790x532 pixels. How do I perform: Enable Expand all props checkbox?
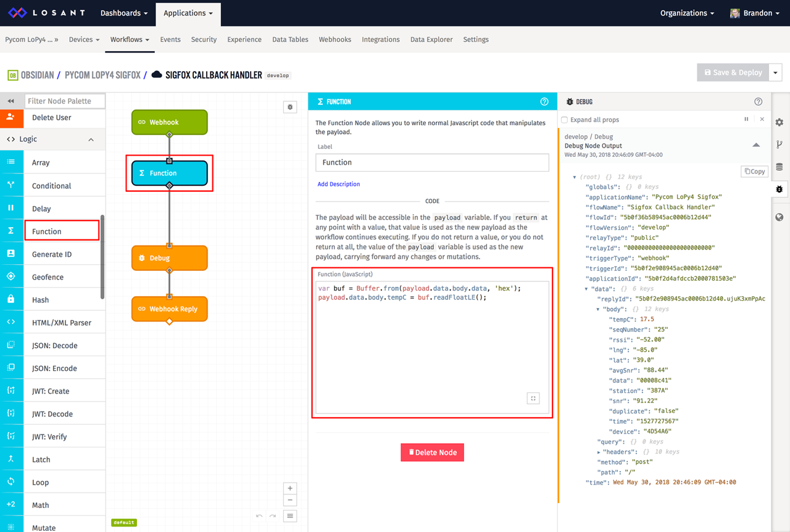click(x=564, y=120)
